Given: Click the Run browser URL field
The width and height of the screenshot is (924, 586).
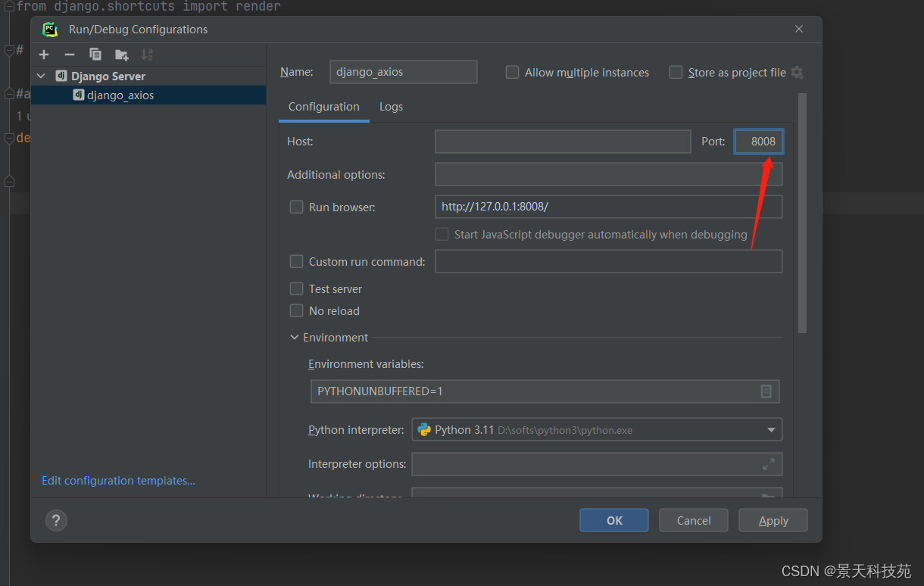Looking at the screenshot, I should tap(608, 207).
